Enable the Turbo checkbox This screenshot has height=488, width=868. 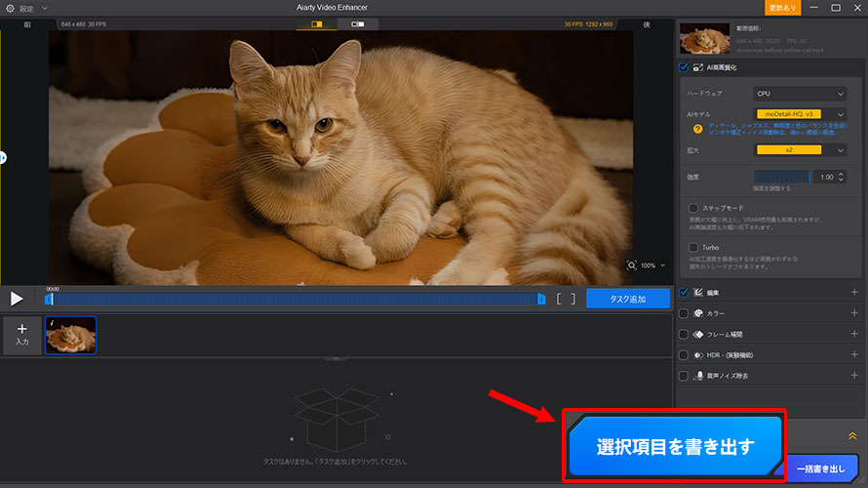point(693,248)
